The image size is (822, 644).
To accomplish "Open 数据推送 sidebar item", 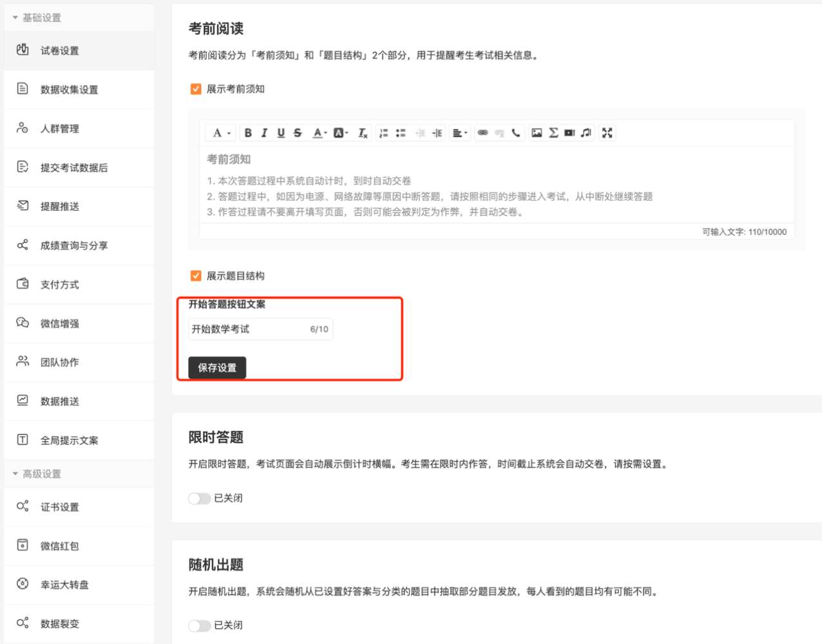I will point(79,401).
